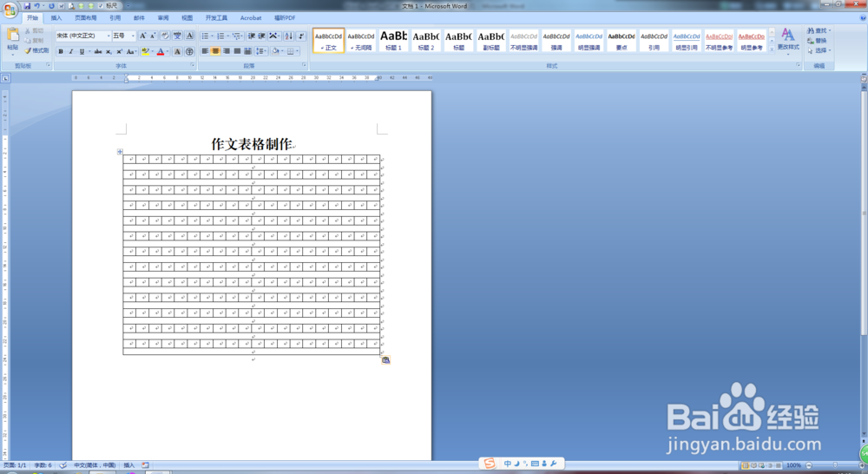Click the 字数: 6 word count
This screenshot has height=474, width=868.
43,465
